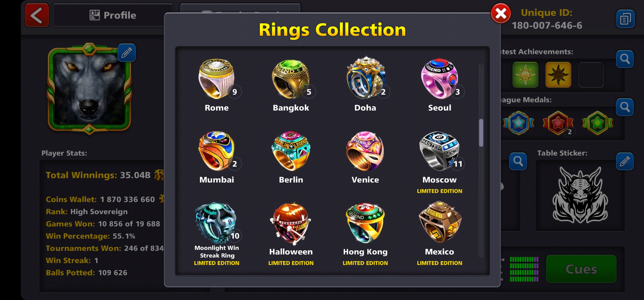This screenshot has width=644, height=300.
Task: Switch to the Profile tab
Action: (x=113, y=15)
